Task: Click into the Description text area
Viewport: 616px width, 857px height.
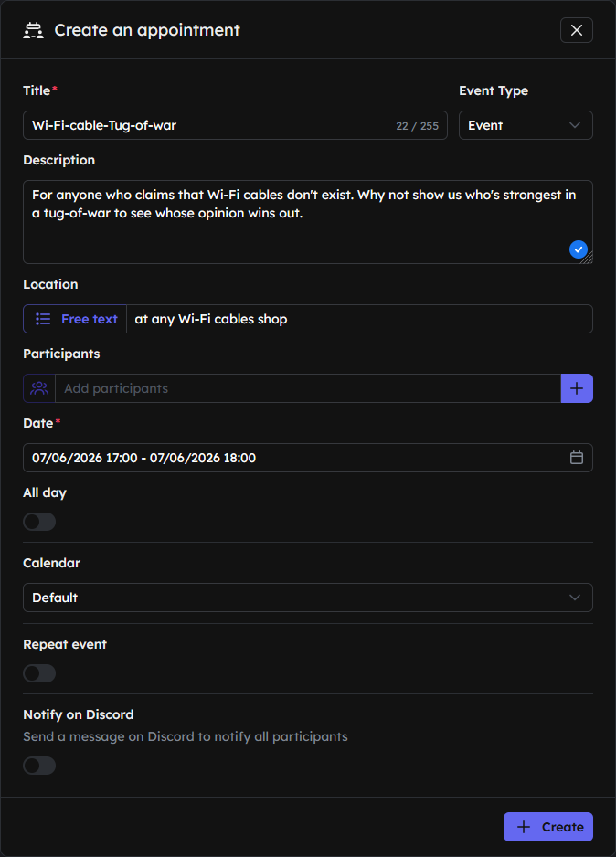Action: click(x=308, y=222)
